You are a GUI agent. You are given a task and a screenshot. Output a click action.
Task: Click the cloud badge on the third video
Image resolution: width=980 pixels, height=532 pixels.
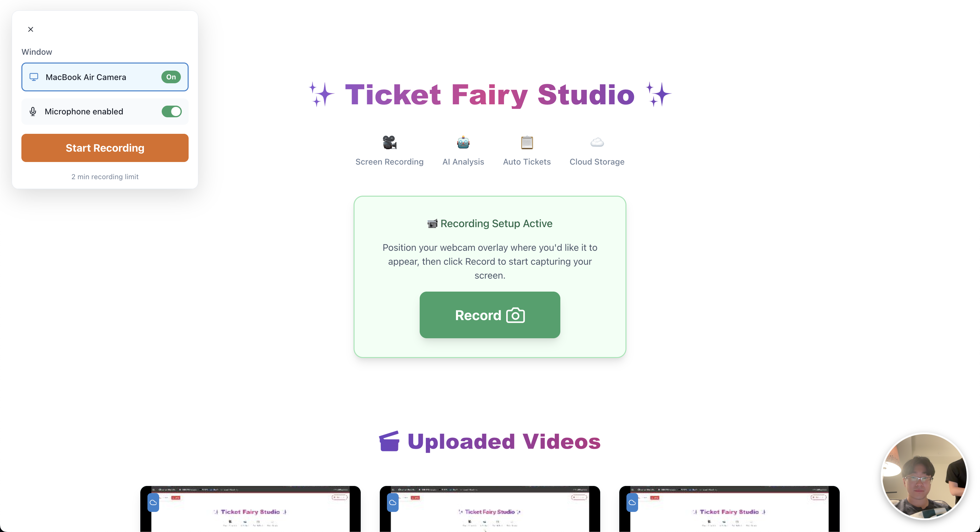632,502
